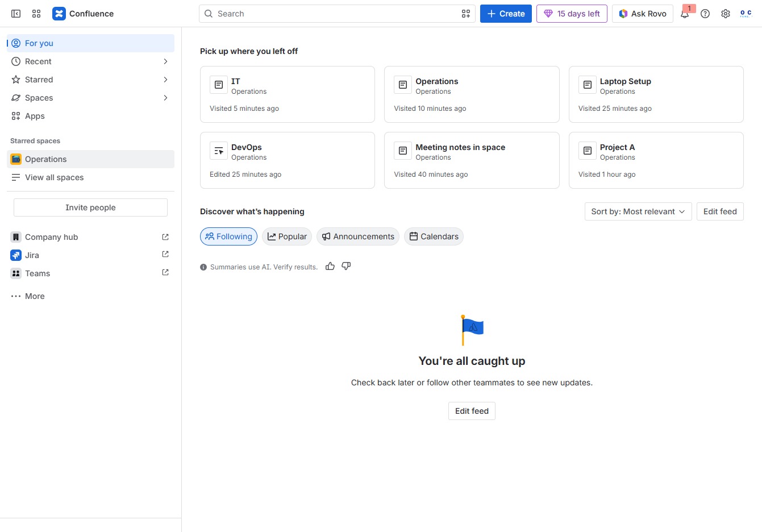The width and height of the screenshot is (762, 532).
Task: Focus the Search input field
Action: click(337, 14)
